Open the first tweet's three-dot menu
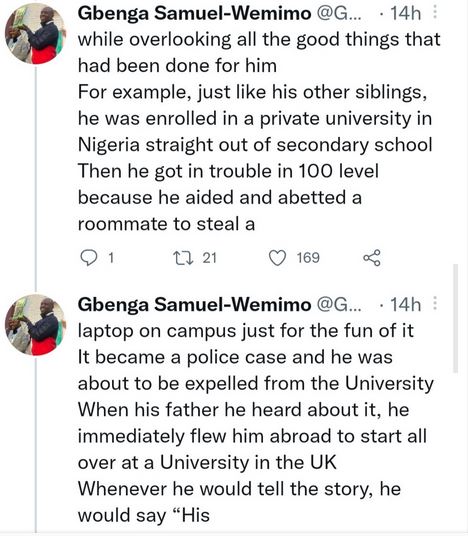Screen dimensions: 468x536 pyautogui.click(x=435, y=12)
